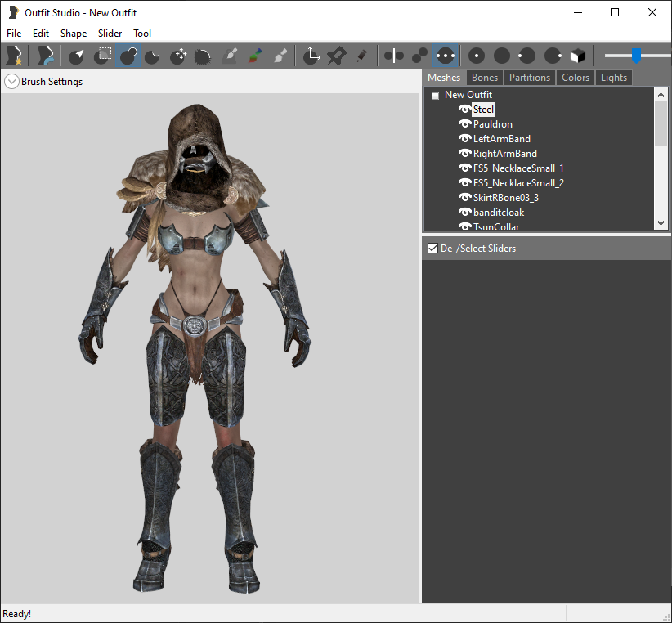Switch to front view icon
The width and height of the screenshot is (672, 623).
coord(477,56)
